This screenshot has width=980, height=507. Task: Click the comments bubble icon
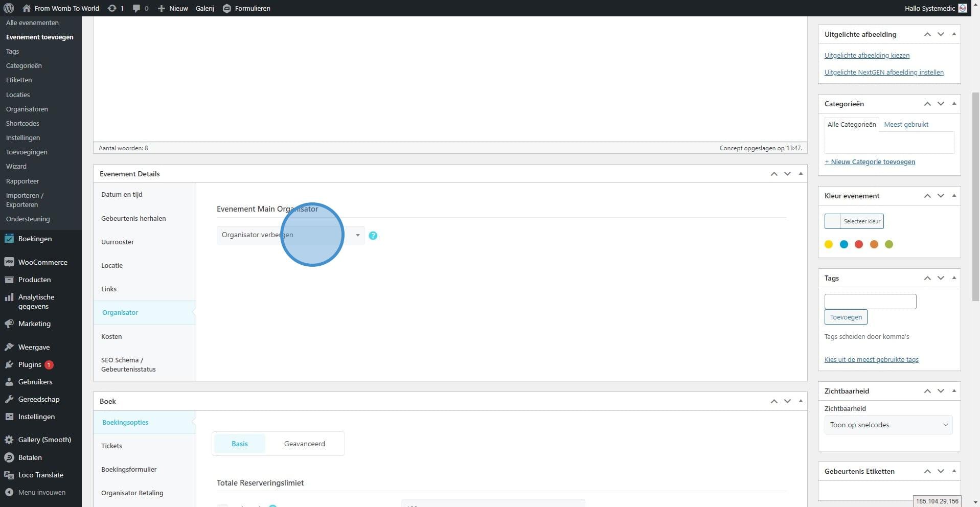pos(136,8)
